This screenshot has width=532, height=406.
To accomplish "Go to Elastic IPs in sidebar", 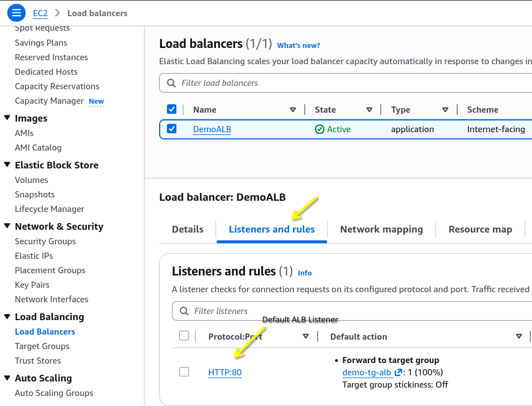I will tap(34, 256).
